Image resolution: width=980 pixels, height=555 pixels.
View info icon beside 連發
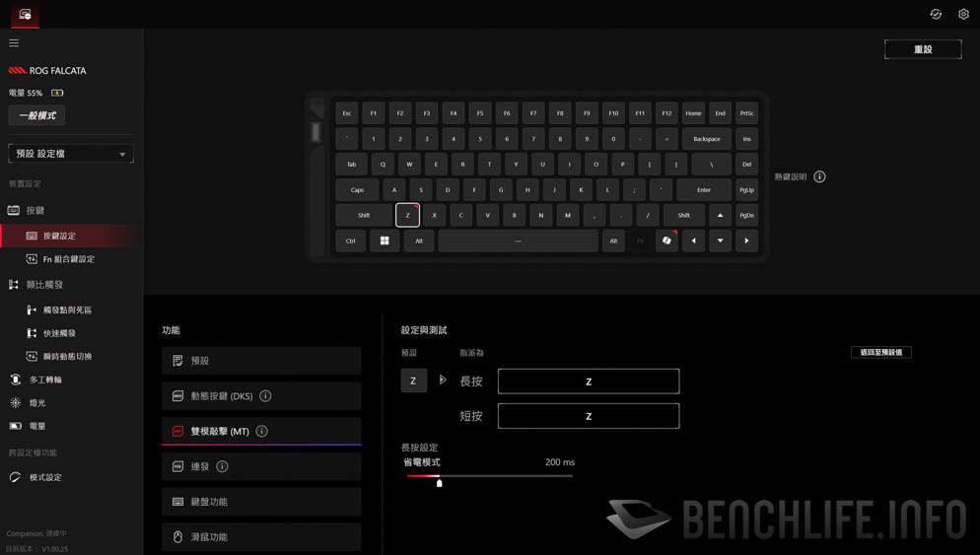click(x=222, y=466)
